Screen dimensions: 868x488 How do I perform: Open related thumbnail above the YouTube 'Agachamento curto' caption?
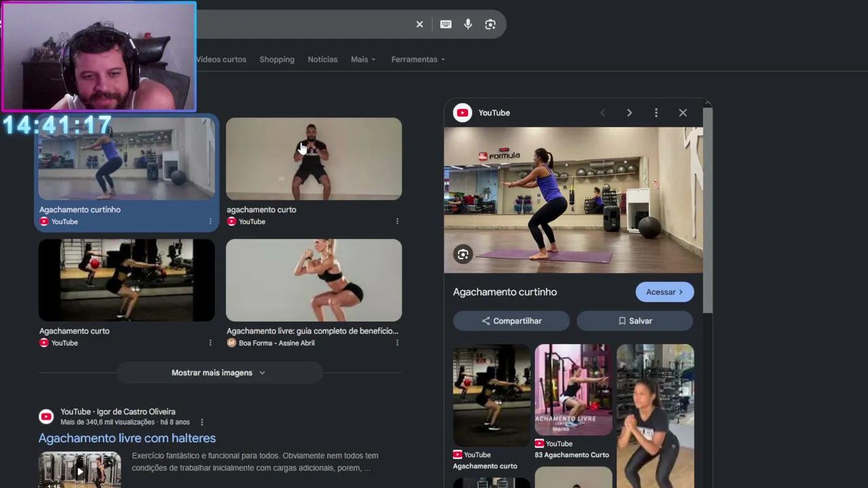click(492, 395)
